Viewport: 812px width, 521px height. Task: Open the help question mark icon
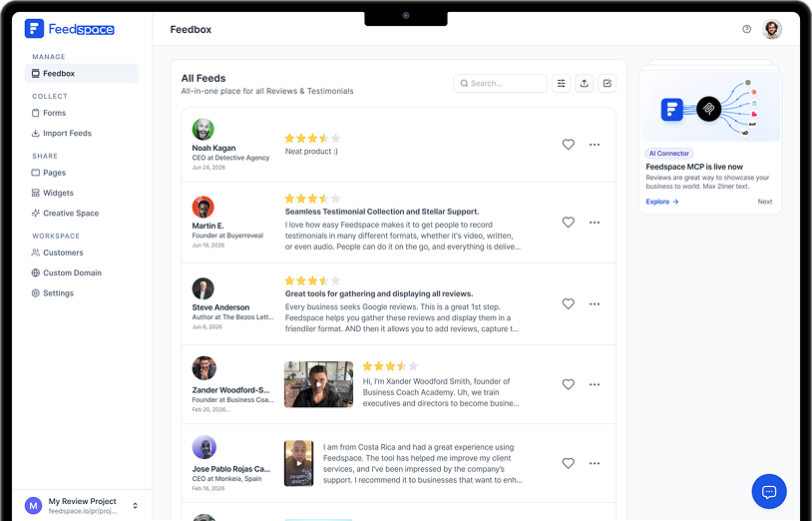[746, 29]
